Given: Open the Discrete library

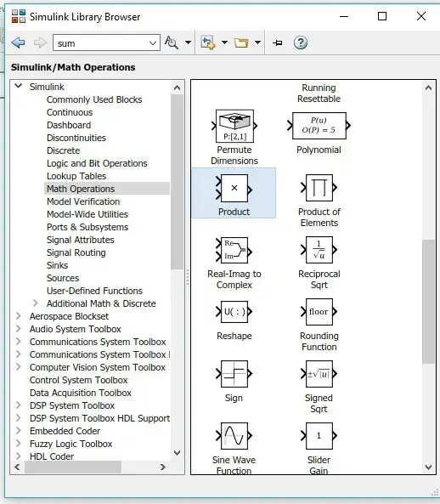Looking at the screenshot, I should coord(63,150).
